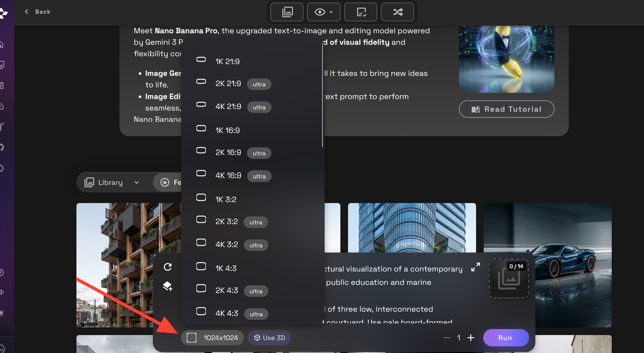Choose the 2K 16:9 ultra resolution
This screenshot has height=353, width=644.
coord(253,153)
